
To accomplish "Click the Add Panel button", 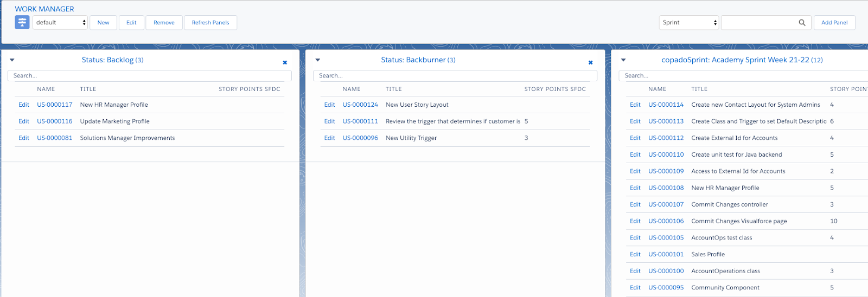I will coord(834,23).
